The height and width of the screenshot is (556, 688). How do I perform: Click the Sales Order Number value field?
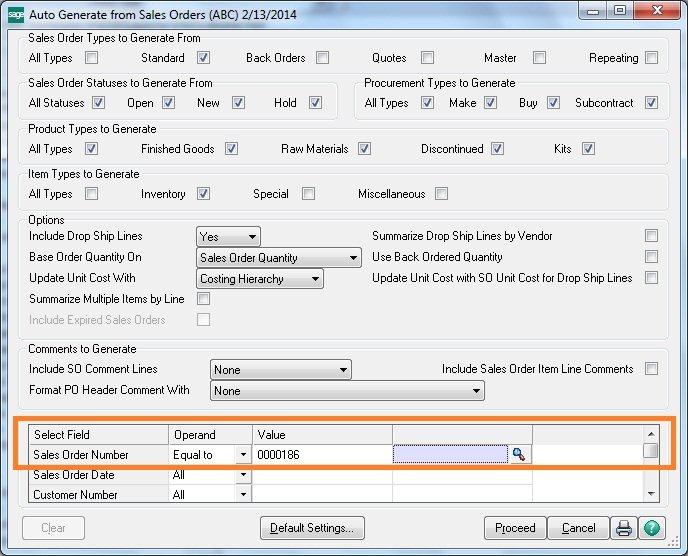tap(321, 455)
